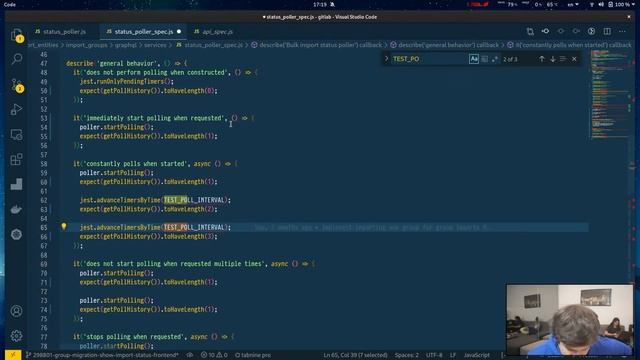Open the editor More Actions ellipsis

click(622, 31)
